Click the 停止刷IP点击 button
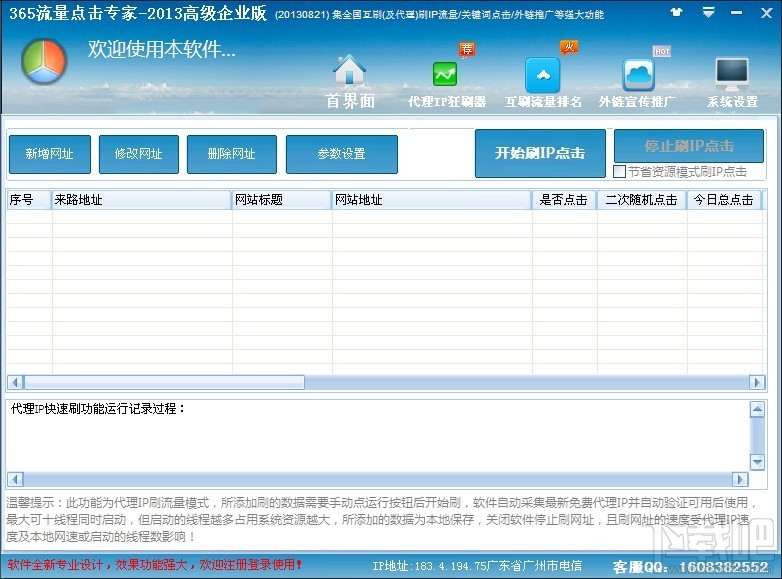Screen dimensions: 782x579 [x=689, y=146]
